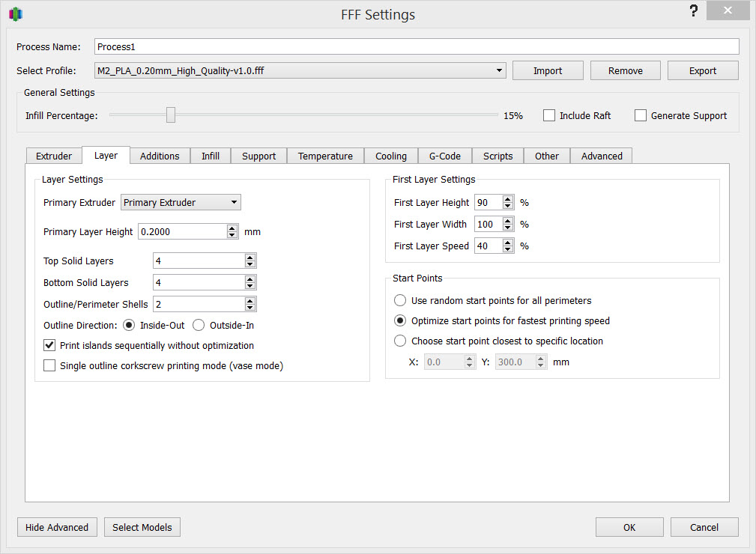Select Outside-In outline direction
Image resolution: width=756 pixels, height=554 pixels.
point(199,326)
